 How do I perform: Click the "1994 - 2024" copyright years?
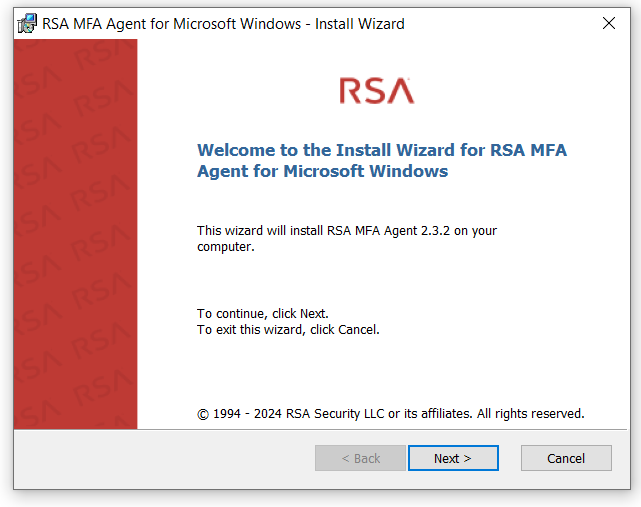248,413
